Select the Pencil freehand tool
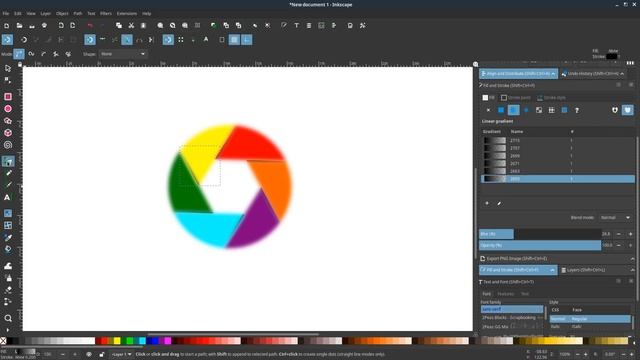 coord(8,173)
